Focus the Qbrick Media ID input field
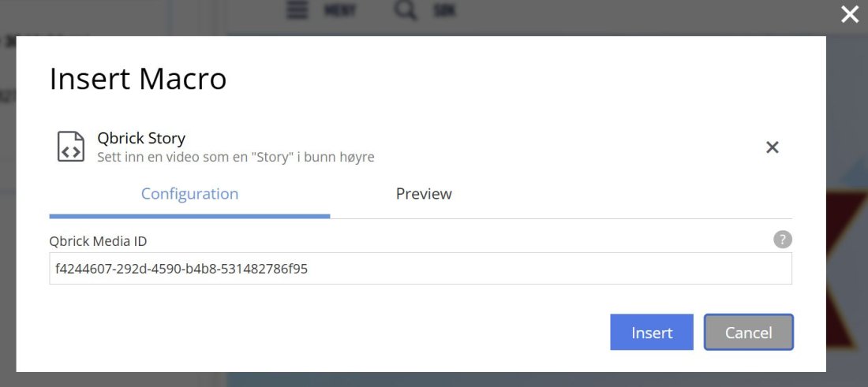The image size is (868, 387). 421,269
